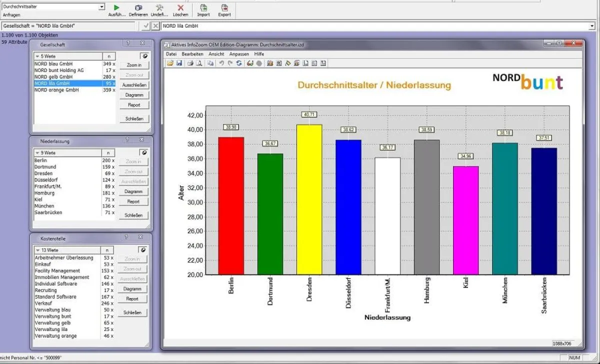Delete the query using the Löschen icon
600x364 pixels.
click(x=181, y=8)
